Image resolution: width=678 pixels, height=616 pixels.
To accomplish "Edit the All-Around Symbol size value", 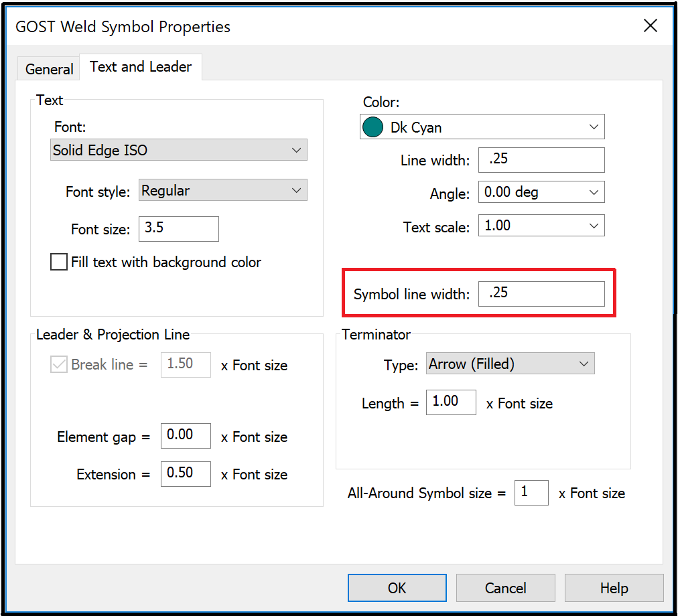I will pyautogui.click(x=531, y=493).
